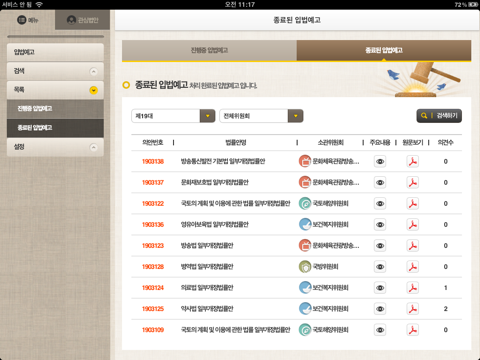The height and width of the screenshot is (360, 480).
Task: Open bill number 1903138 link
Action: coord(153,162)
